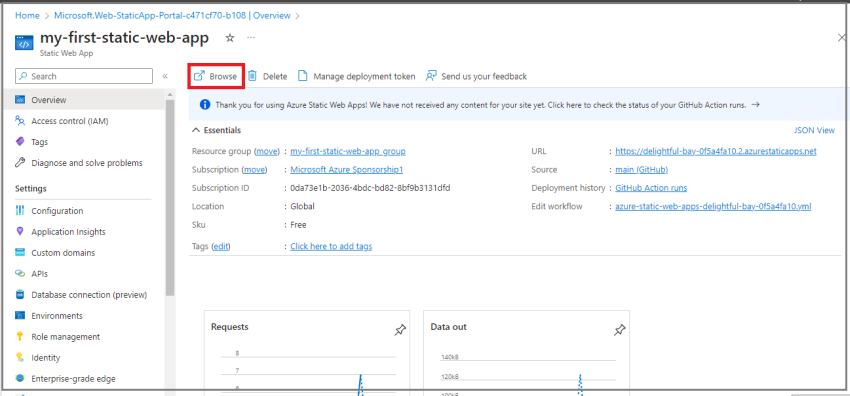Click the Access control people icon

point(20,121)
